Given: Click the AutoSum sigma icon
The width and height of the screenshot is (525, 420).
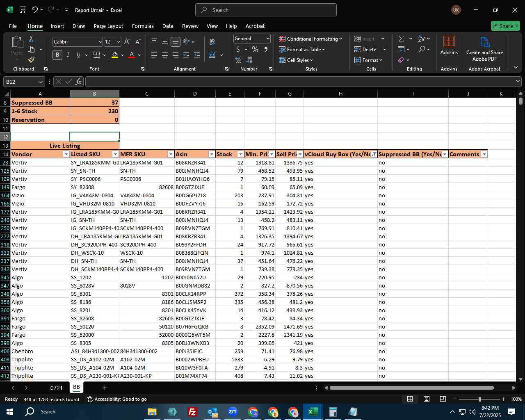Looking at the screenshot, I should (x=401, y=39).
